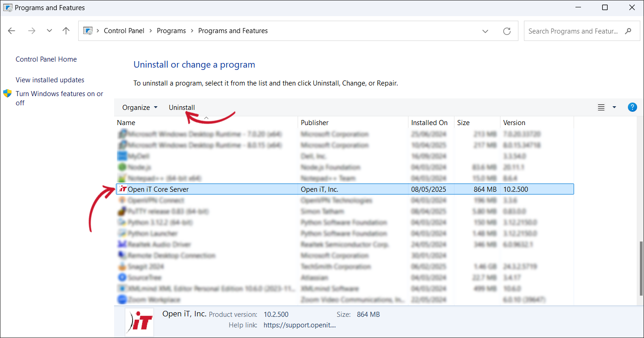644x338 pixels.
Task: Click the Turn Windows features on or off shield
Action: [x=7, y=93]
